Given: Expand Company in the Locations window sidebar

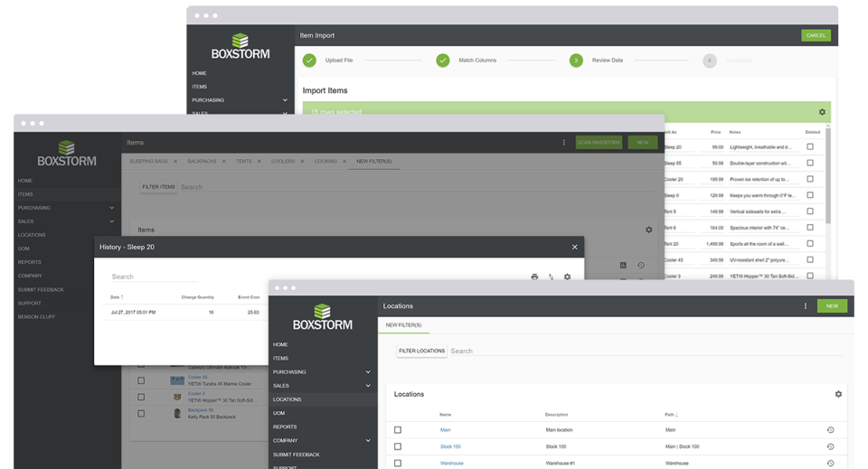Looking at the screenshot, I should pyautogui.click(x=368, y=440).
